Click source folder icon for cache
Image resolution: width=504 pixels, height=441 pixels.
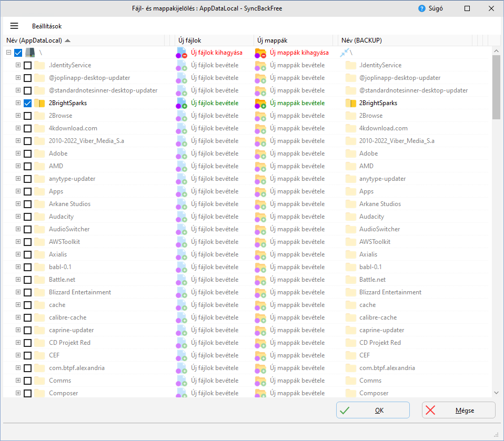coord(39,305)
